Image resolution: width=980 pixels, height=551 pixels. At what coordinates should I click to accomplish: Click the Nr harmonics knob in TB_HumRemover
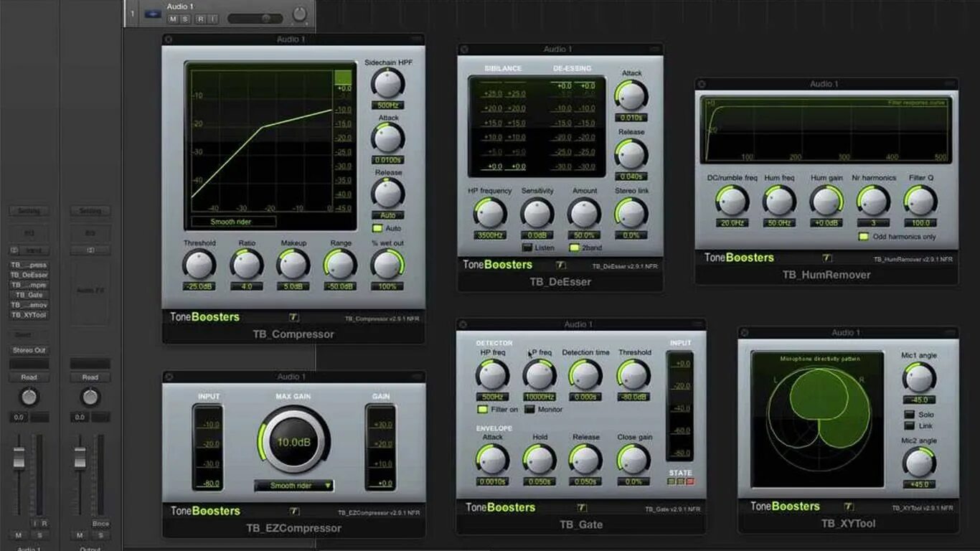point(873,200)
